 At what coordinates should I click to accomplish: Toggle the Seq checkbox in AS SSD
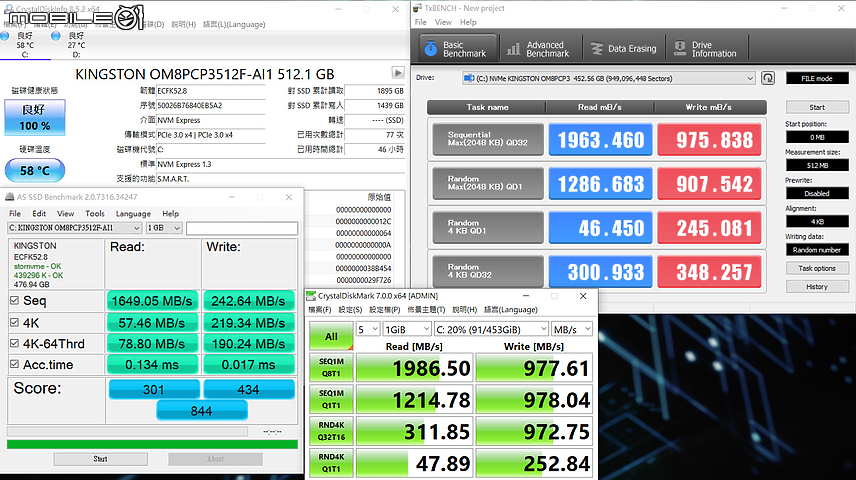[15, 300]
